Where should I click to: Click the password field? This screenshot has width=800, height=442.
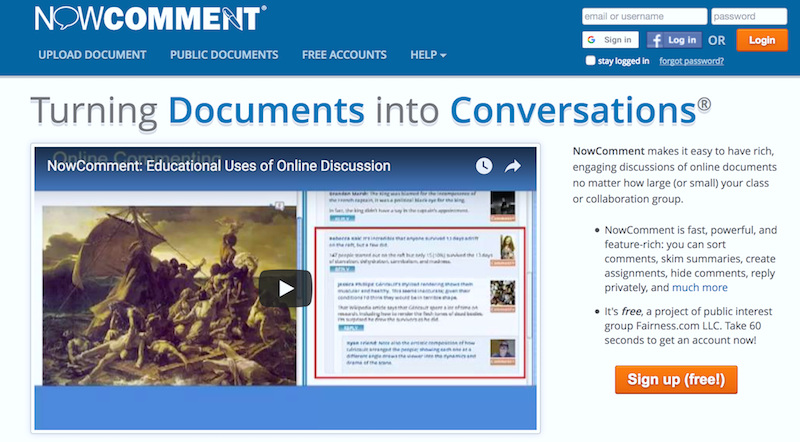tap(749, 16)
